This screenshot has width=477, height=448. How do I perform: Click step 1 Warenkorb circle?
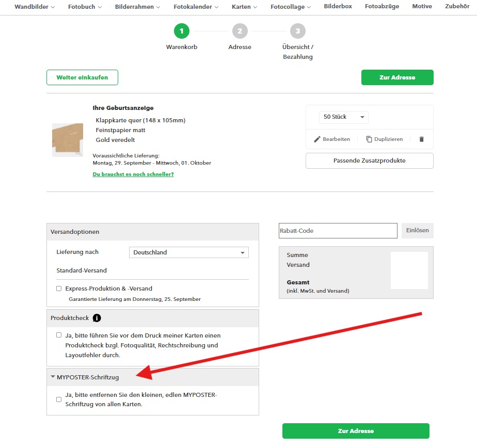pyautogui.click(x=181, y=31)
